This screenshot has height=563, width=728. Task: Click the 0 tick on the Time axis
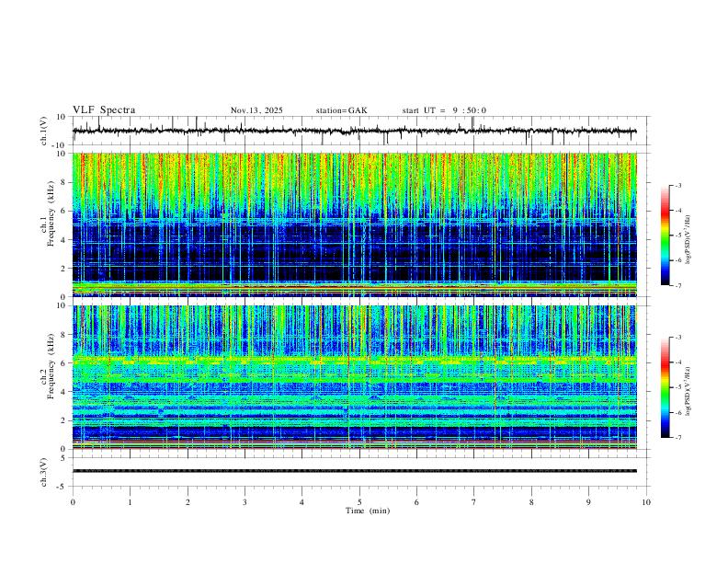point(73,502)
